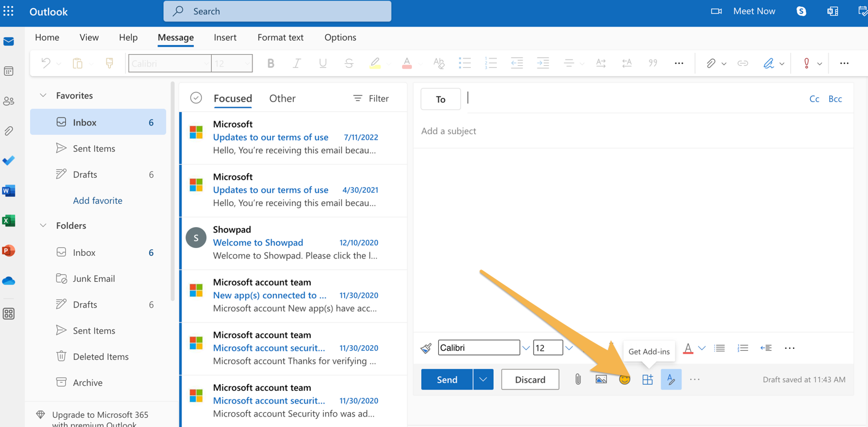868x427 pixels.
Task: Discard the draft
Action: (530, 380)
